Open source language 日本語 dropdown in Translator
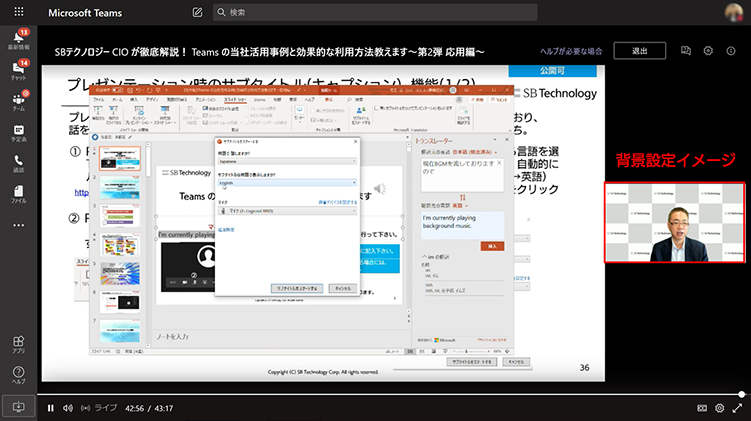The height and width of the screenshot is (421, 751). pyautogui.click(x=474, y=152)
